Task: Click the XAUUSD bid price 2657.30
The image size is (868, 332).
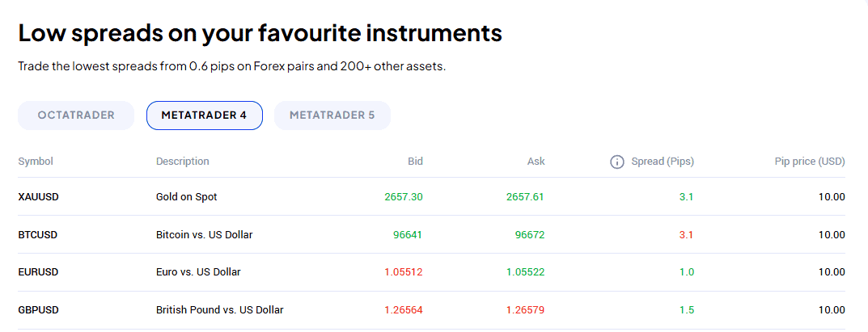Action: pyautogui.click(x=404, y=196)
